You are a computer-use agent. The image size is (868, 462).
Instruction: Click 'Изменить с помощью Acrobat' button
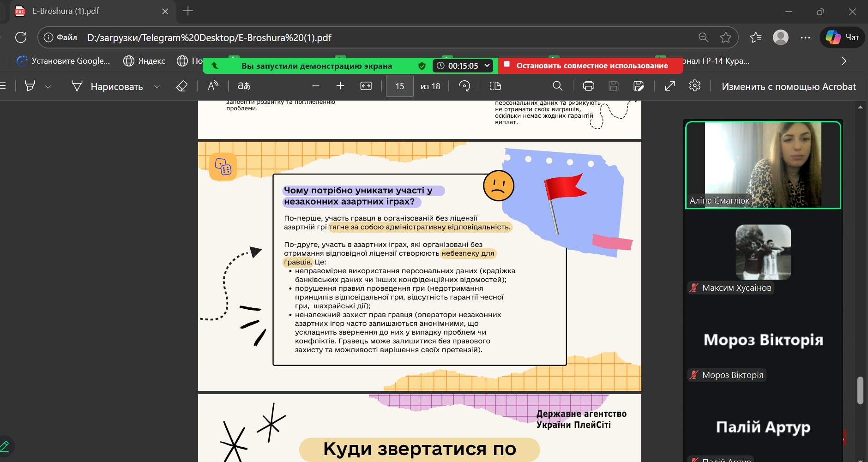point(788,86)
